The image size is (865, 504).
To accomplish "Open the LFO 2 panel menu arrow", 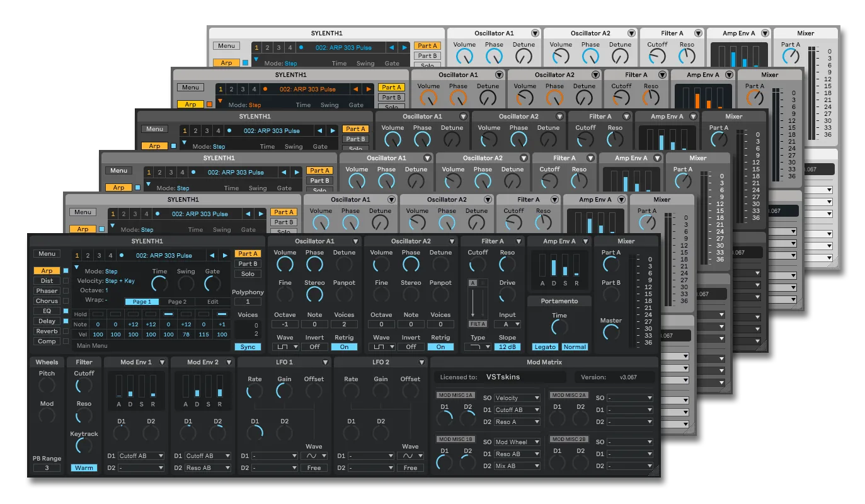I will [421, 362].
